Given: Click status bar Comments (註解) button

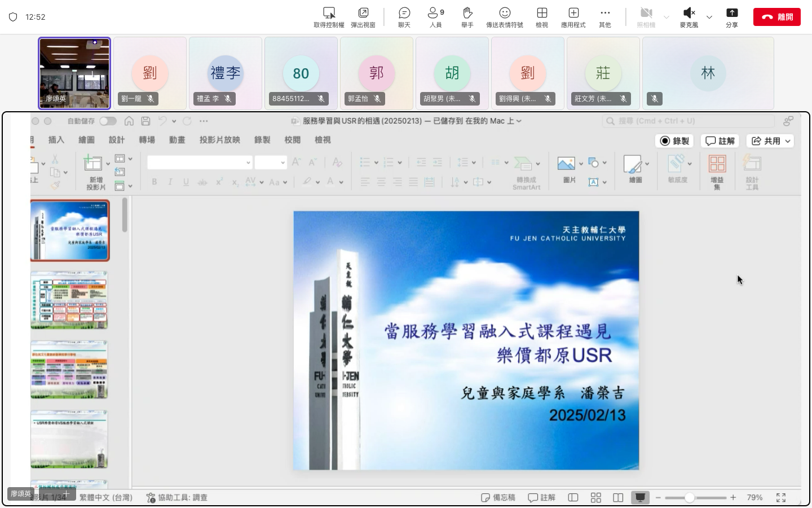Looking at the screenshot, I should (542, 497).
